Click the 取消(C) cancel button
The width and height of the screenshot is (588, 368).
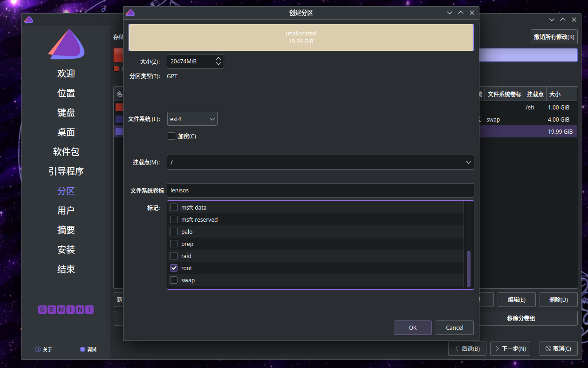(559, 348)
